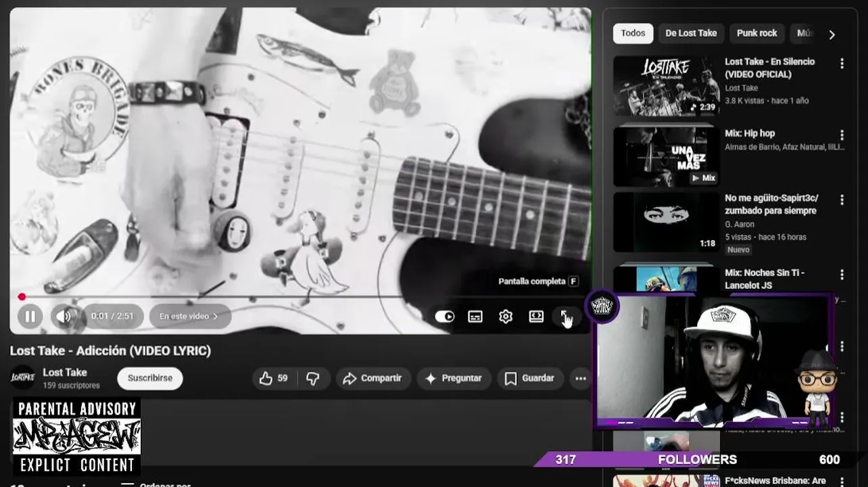
Task: Open 'No me agüito-Sapirt3c' video thumbnail
Action: (x=667, y=223)
